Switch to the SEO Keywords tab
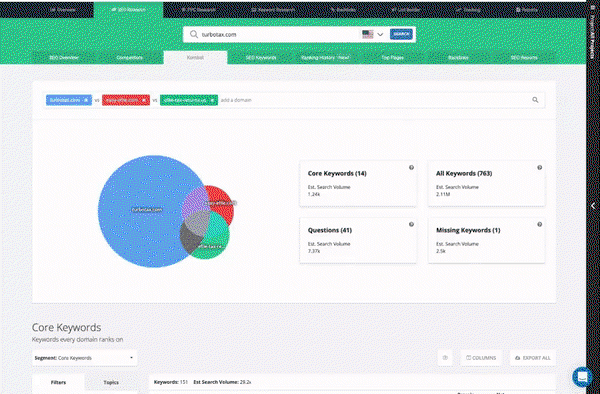Image resolution: width=600 pixels, height=394 pixels. point(261,58)
